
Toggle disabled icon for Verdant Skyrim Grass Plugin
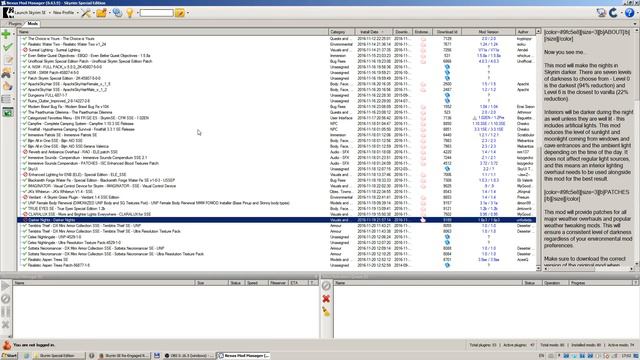25,197
